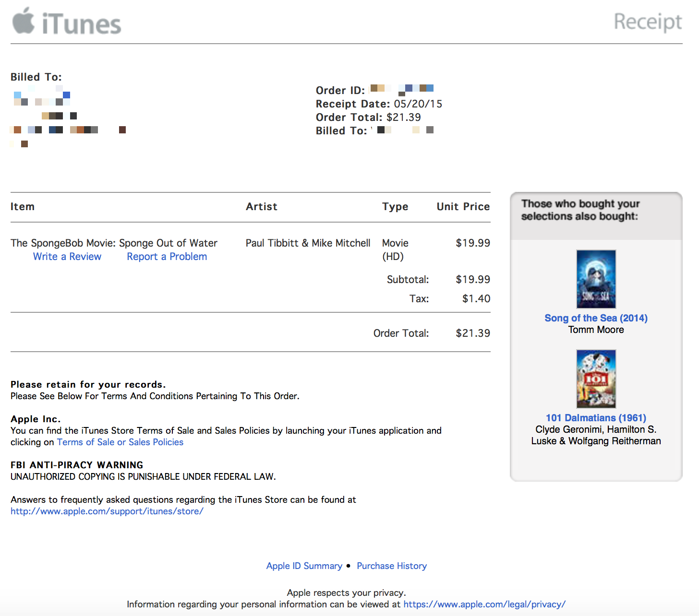Click the Song of the Sea (2014) link
Image resolution: width=699 pixels, height=616 pixels.
(x=596, y=318)
